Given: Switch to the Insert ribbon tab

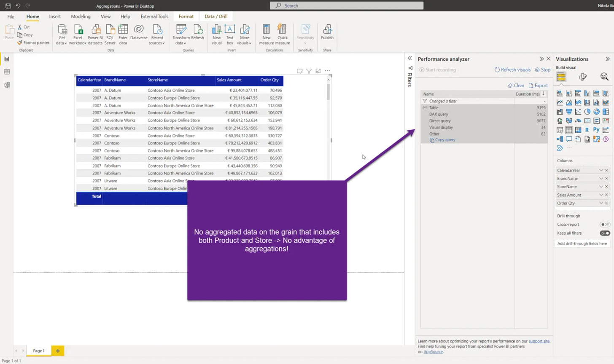Looking at the screenshot, I should pos(55,16).
